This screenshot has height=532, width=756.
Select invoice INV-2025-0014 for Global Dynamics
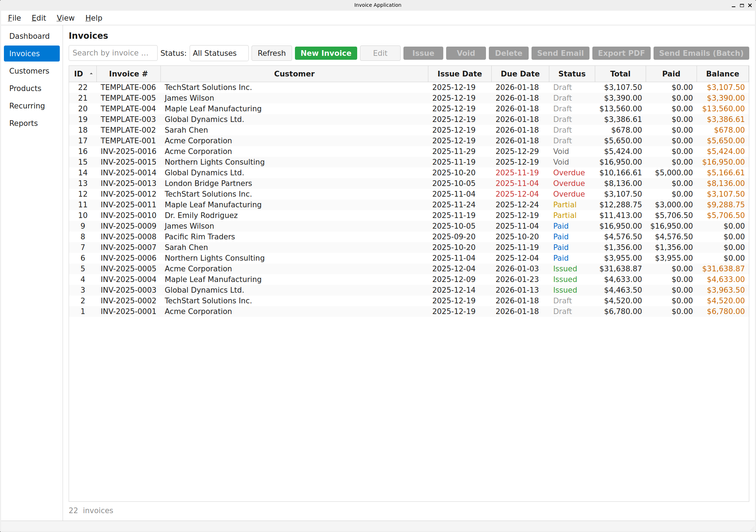tap(249, 172)
